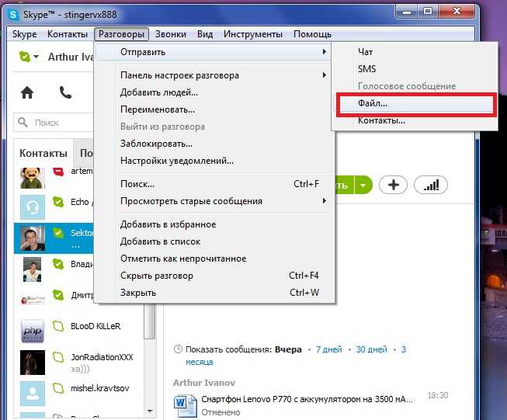Click the plus add button
The image size is (507, 420).
click(393, 185)
